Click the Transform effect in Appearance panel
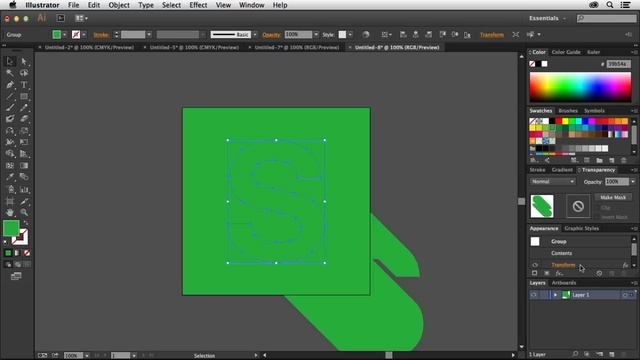 (x=563, y=265)
